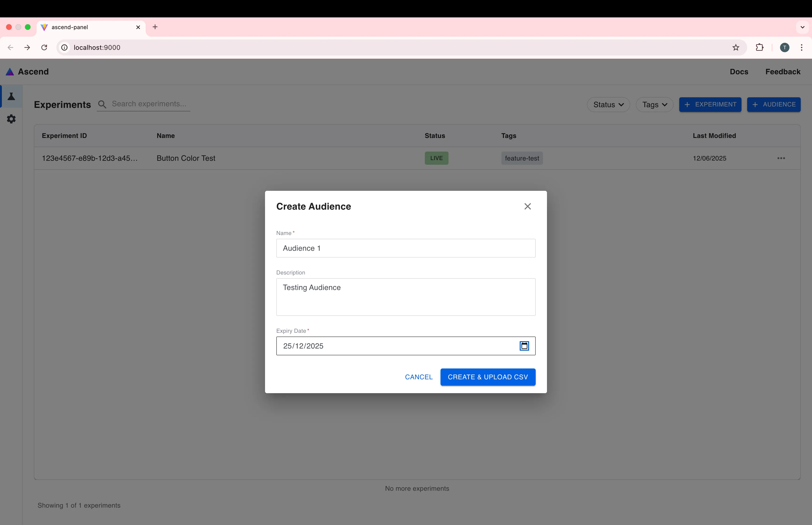Open the calendar picker for Expiry Date
812x525 pixels.
(x=524, y=346)
